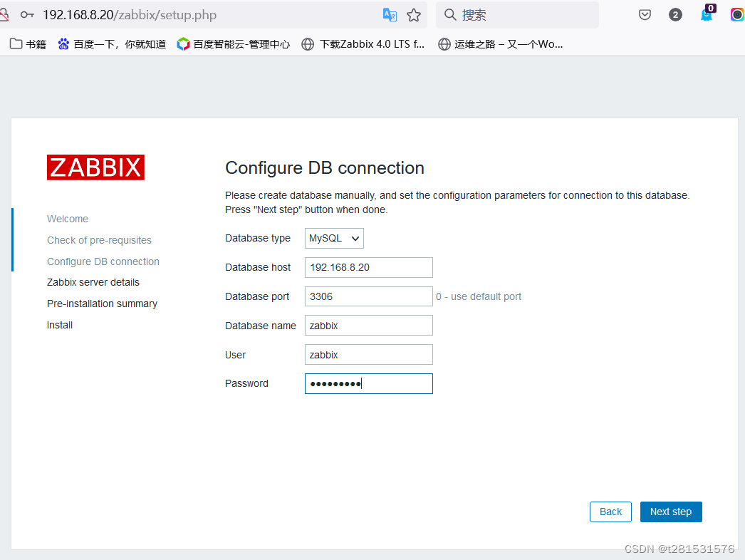Select Configure DB connection sidebar step
The height and width of the screenshot is (560, 745).
tap(103, 262)
